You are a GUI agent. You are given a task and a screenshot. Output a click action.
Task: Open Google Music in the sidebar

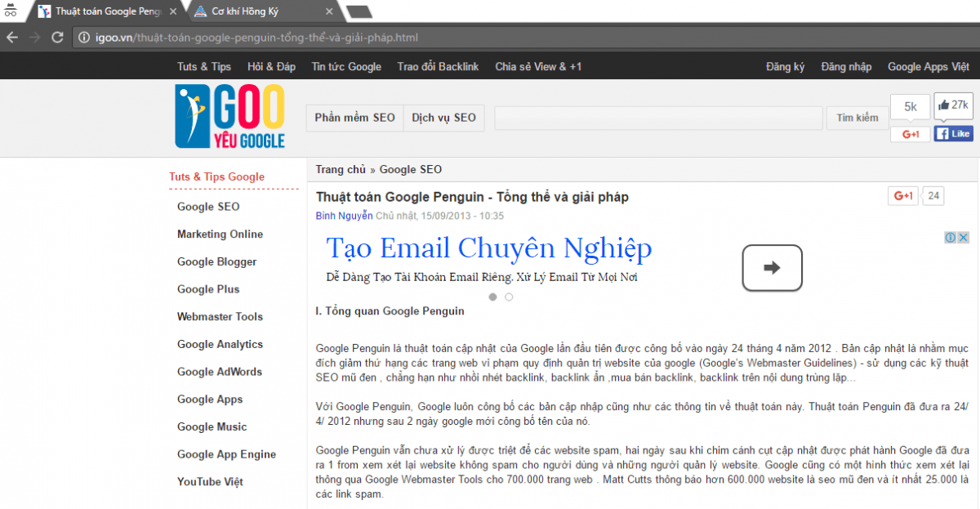pyautogui.click(x=212, y=426)
